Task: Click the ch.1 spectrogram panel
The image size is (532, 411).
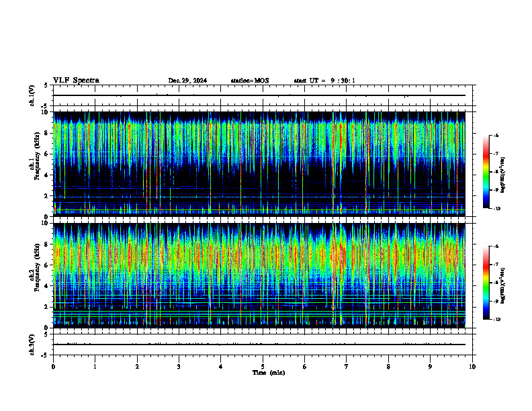Action: pos(259,164)
